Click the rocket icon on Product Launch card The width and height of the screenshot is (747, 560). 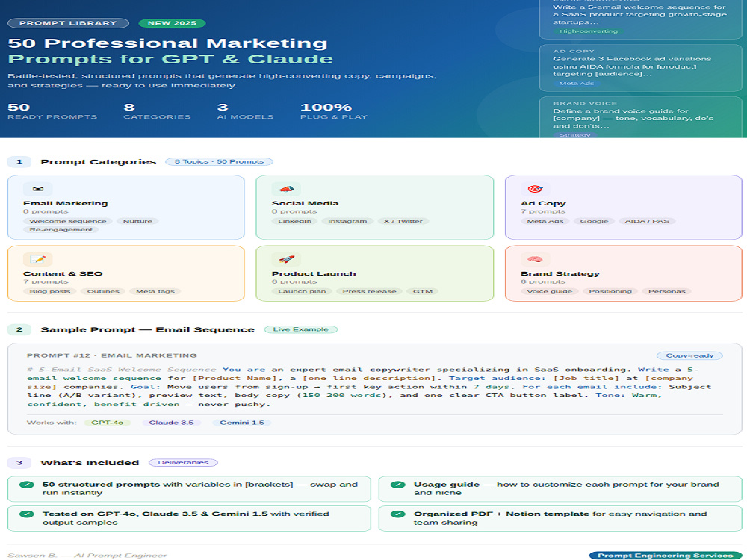(x=286, y=260)
